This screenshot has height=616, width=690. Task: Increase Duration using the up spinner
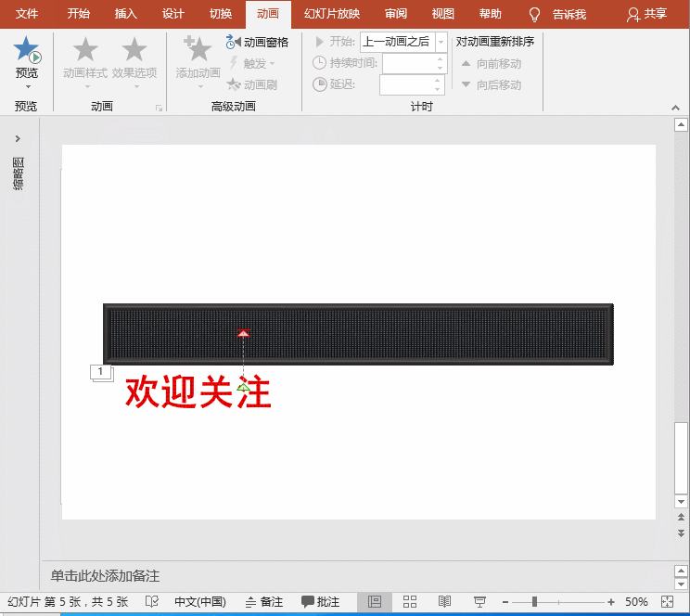tap(440, 59)
